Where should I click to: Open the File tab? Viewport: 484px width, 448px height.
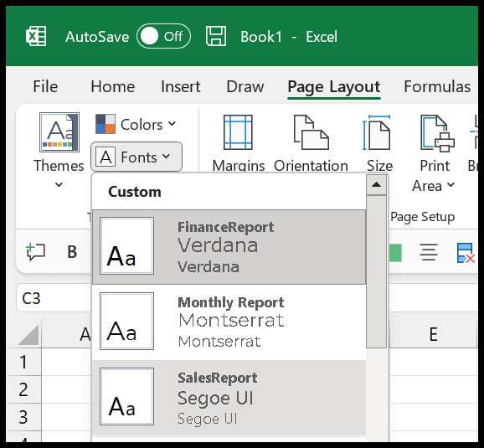(45, 86)
